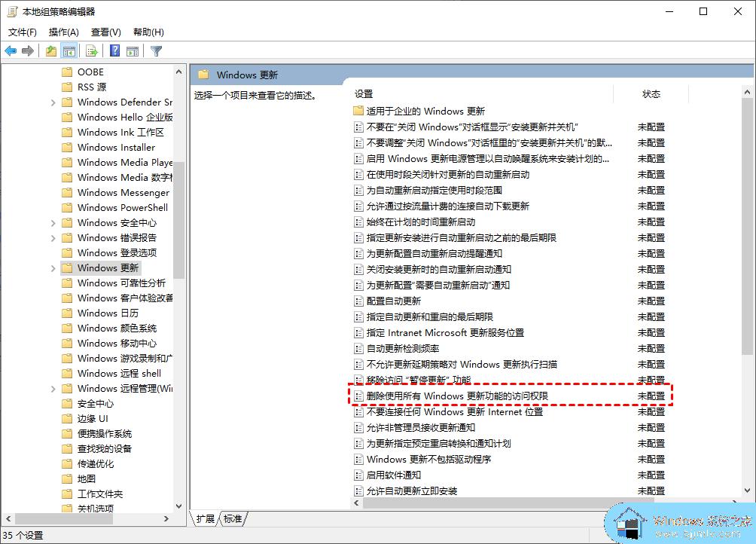Expand the Windows 错误报告 tree node
The image size is (756, 544).
pyautogui.click(x=53, y=238)
